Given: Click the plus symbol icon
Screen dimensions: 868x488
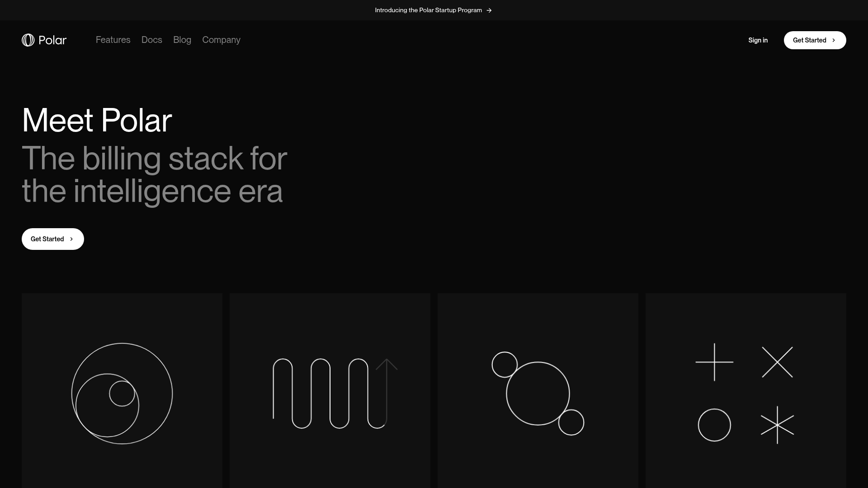Looking at the screenshot, I should tap(714, 362).
